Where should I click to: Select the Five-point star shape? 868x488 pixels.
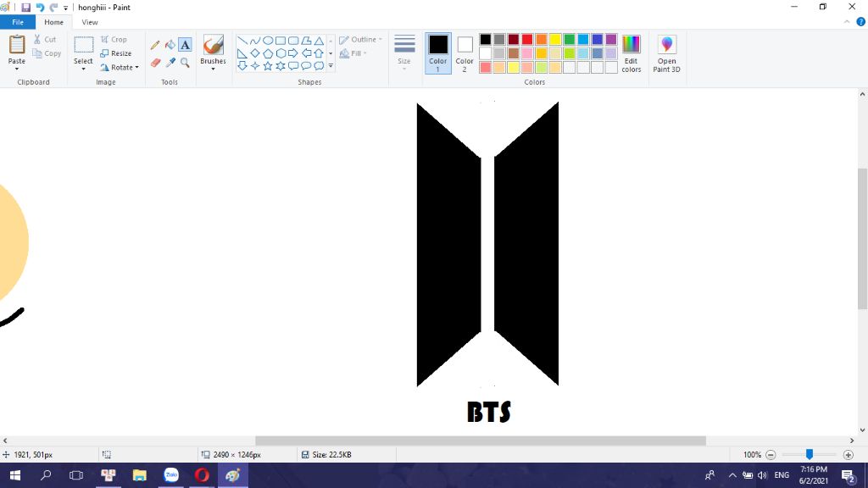pos(268,66)
